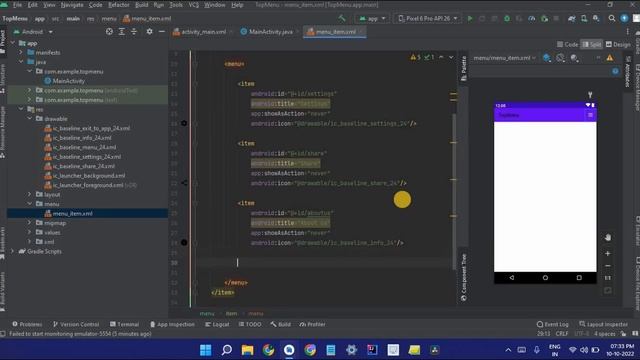
Task: Open the search everywhere magnifier in the toolbar
Action: point(611,18)
